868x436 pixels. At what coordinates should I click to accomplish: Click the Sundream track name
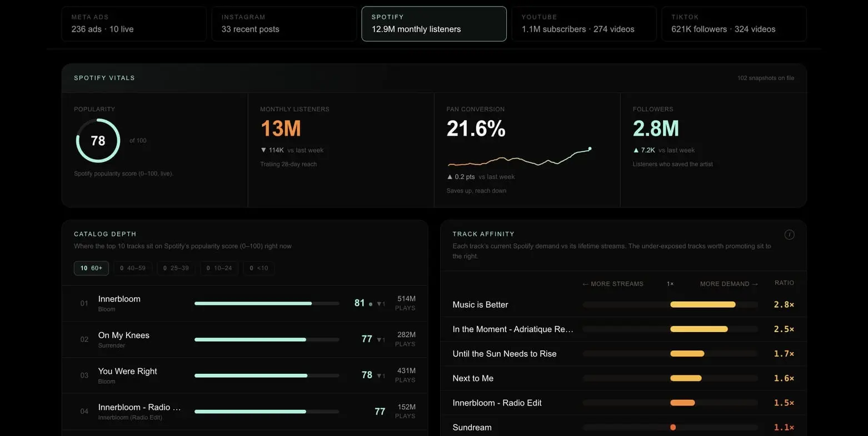coord(472,428)
